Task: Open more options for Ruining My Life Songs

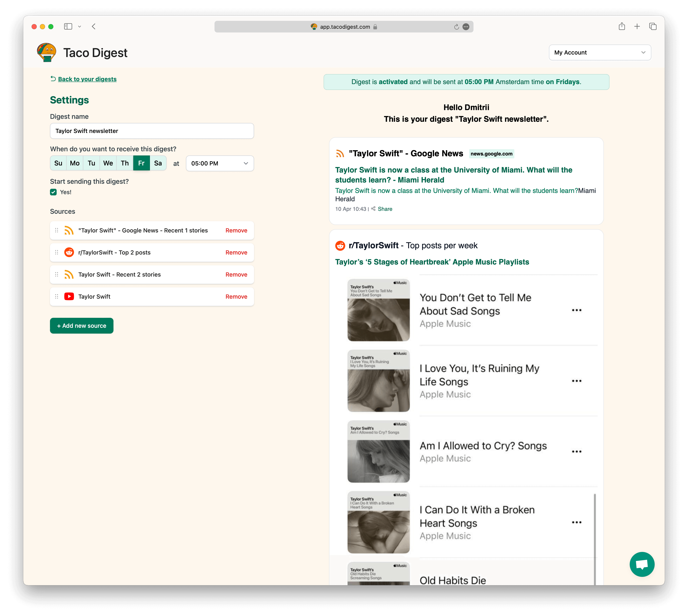Action: 576,381
